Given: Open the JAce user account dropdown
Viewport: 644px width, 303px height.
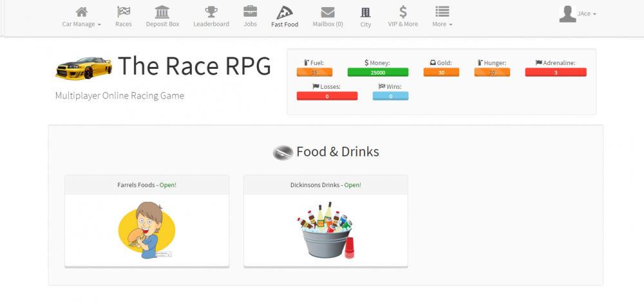Looking at the screenshot, I should [x=577, y=14].
